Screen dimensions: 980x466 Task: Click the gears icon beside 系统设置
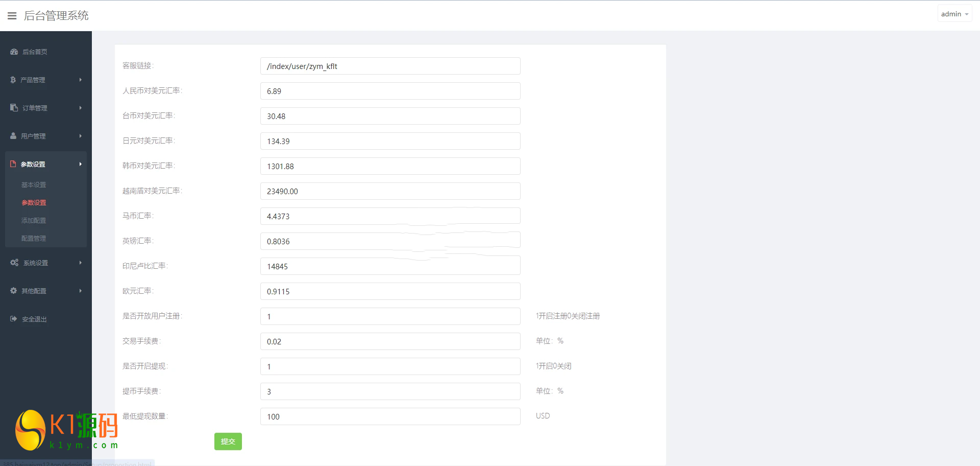(x=14, y=263)
